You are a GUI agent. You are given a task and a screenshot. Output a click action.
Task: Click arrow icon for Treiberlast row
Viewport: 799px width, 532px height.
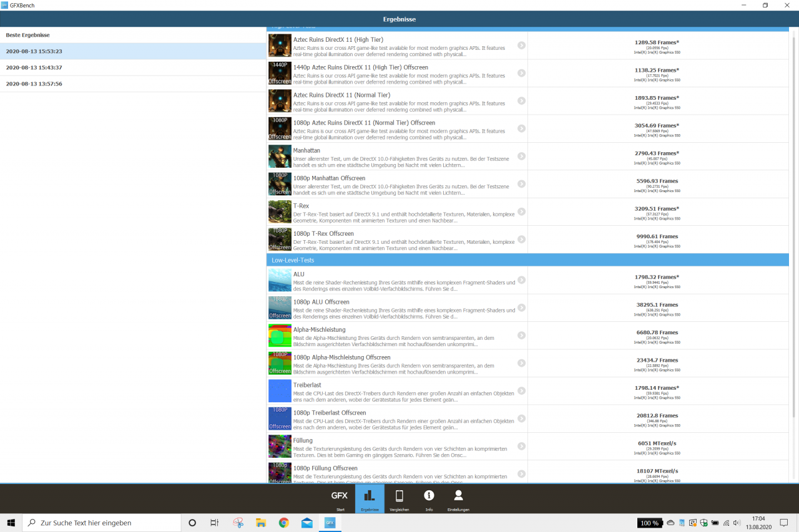pyautogui.click(x=521, y=391)
